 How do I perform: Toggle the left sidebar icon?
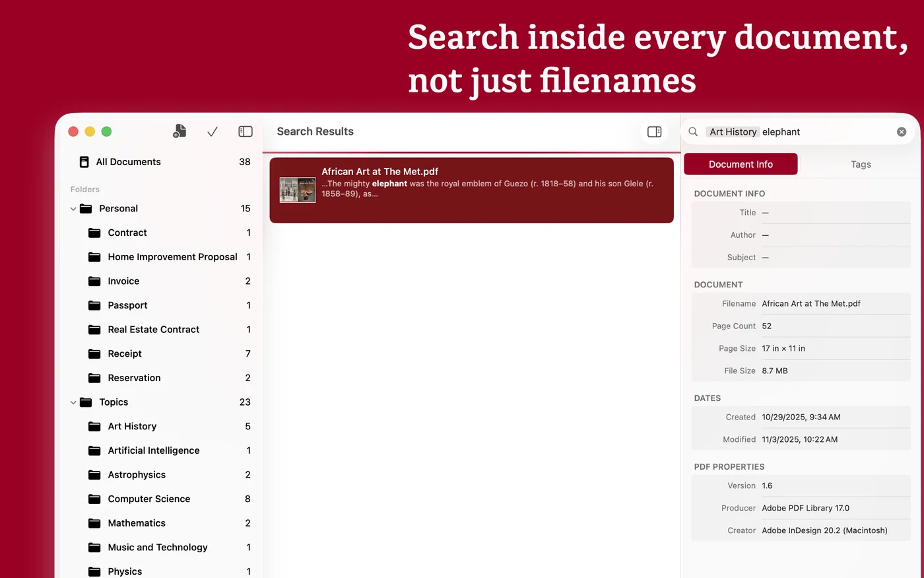(x=245, y=131)
